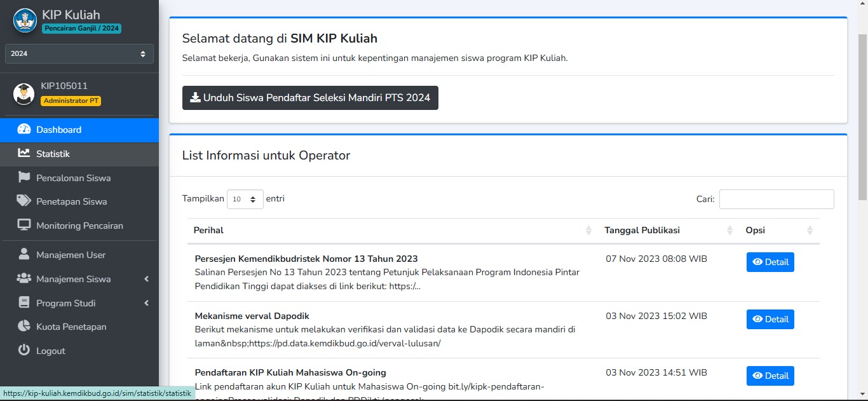Viewport: 868px width, 401px height.
Task: Click Unduh Siswa Pendaftar Seleksi Mandiri button
Action: [310, 98]
